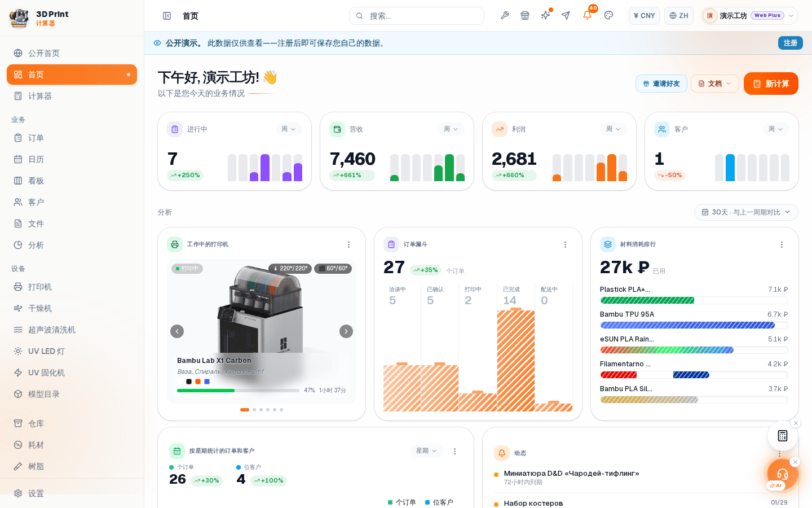This screenshot has width=812, height=508.
Task: Click the printer icon in 工作中的打印机 header
Action: pyautogui.click(x=175, y=244)
